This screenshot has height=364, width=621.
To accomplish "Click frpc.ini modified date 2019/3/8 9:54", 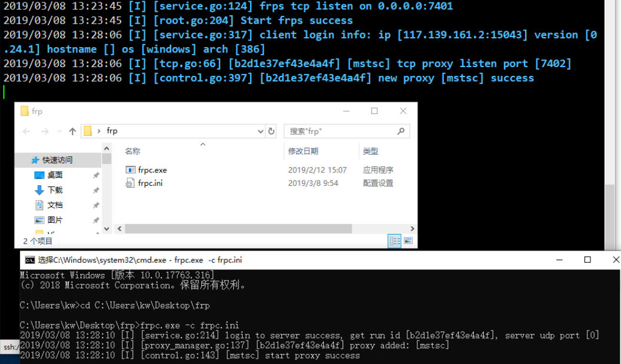I will (x=313, y=183).
